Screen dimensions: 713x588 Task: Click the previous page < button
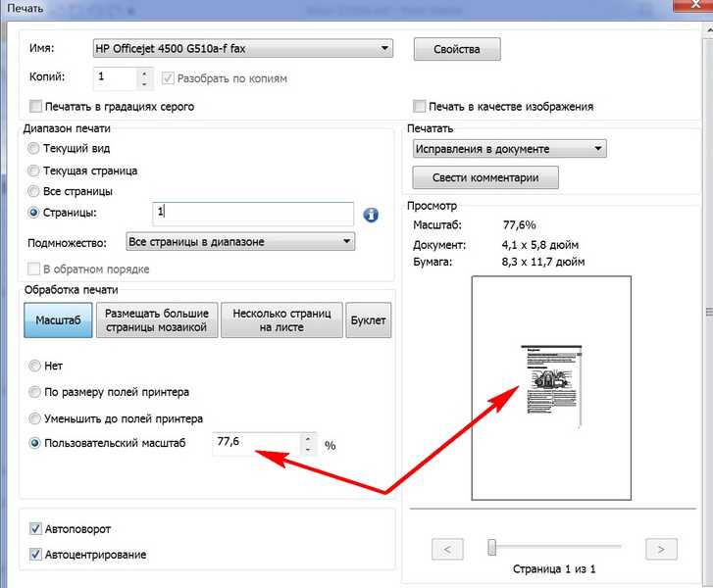tap(447, 549)
